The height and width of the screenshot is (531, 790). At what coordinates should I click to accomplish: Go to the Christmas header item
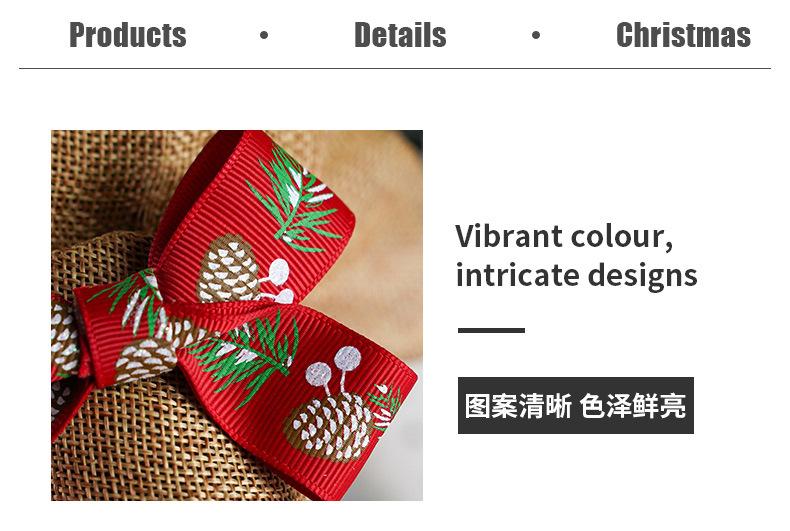pyautogui.click(x=683, y=35)
